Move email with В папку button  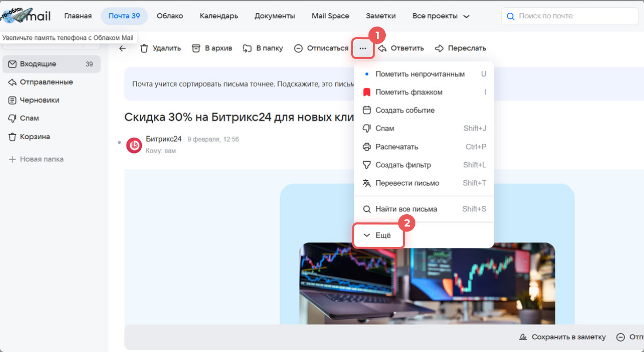tap(263, 48)
